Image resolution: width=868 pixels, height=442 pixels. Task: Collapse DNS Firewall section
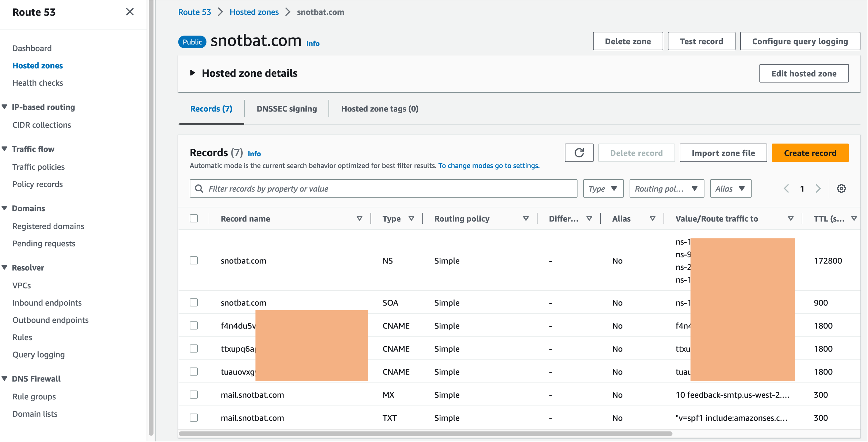click(x=4, y=379)
